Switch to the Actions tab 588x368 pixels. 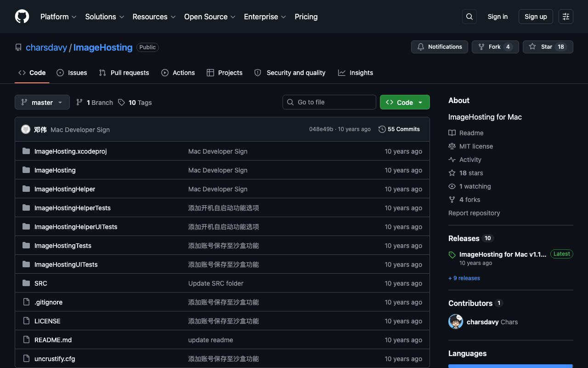[178, 73]
